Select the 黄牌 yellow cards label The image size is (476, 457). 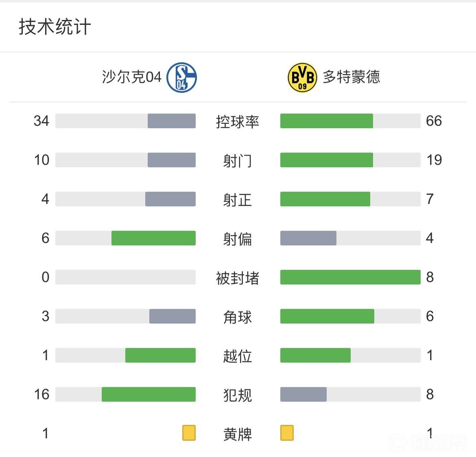pos(237,434)
